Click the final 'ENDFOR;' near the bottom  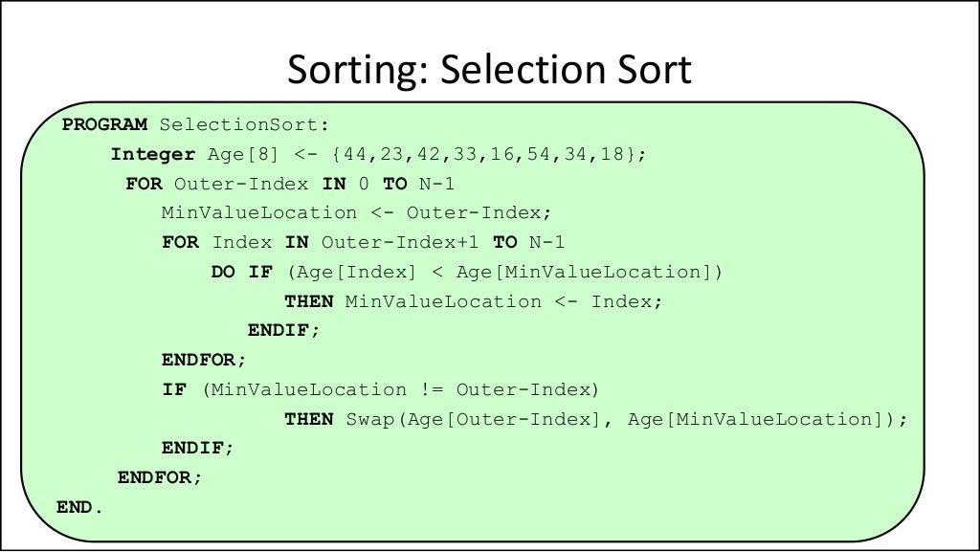click(161, 477)
